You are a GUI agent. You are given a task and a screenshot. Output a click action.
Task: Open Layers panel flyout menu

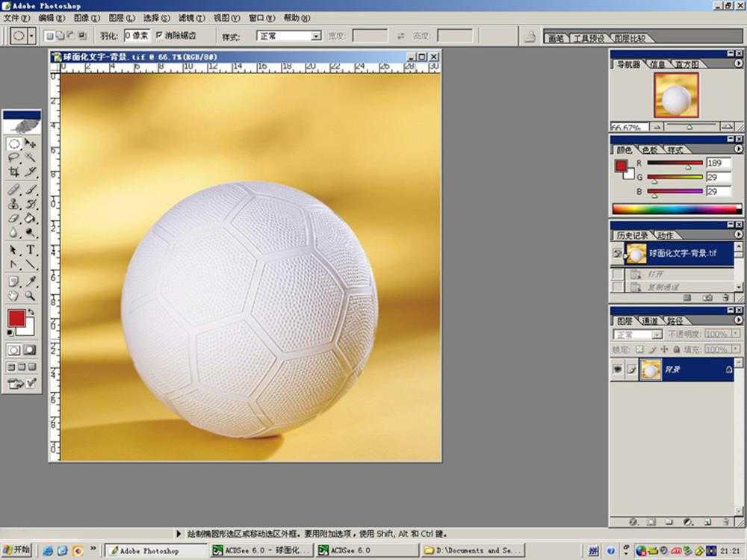pos(738,320)
